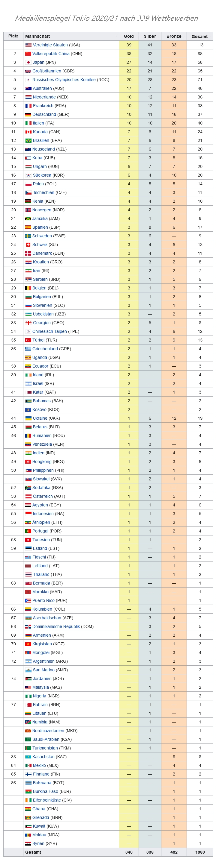Image resolution: width=216 pixels, height=868 pixels.
Task: Click the Gold column header
Action: tap(129, 37)
